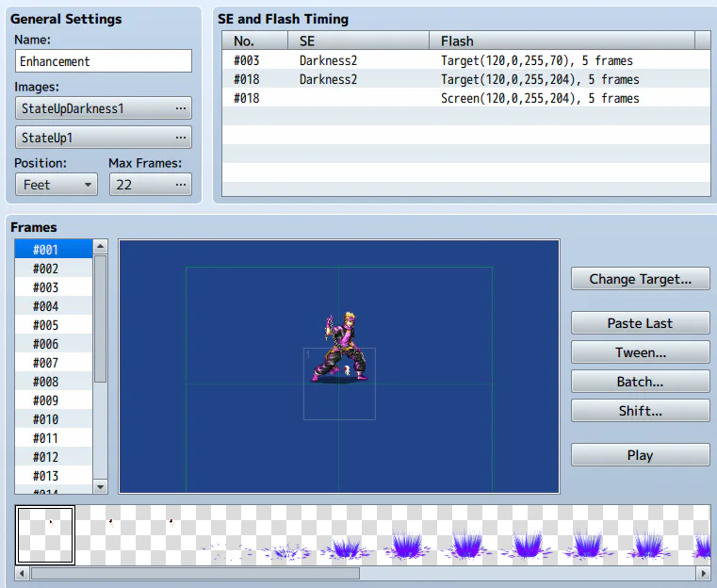The width and height of the screenshot is (717, 588).
Task: Select frame #012 in the Frames list
Action: click(54, 457)
